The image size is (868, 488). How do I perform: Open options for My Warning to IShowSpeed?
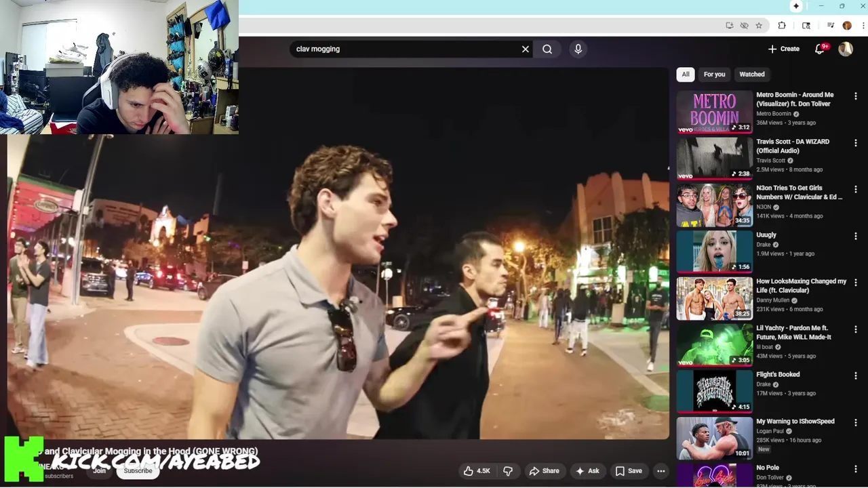pyautogui.click(x=856, y=422)
